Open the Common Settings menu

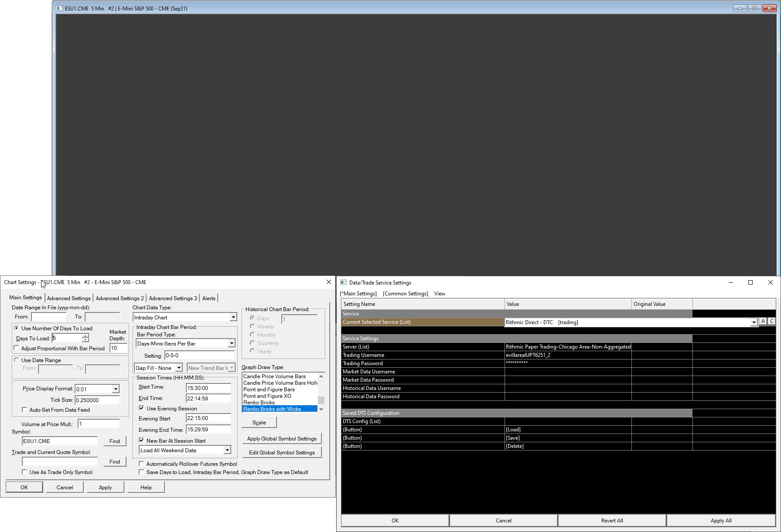[x=405, y=294]
